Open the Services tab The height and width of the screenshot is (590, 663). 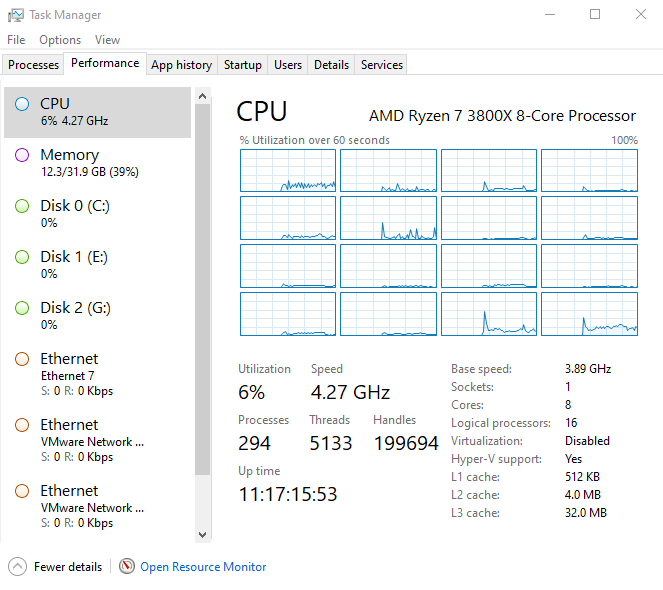[382, 65]
